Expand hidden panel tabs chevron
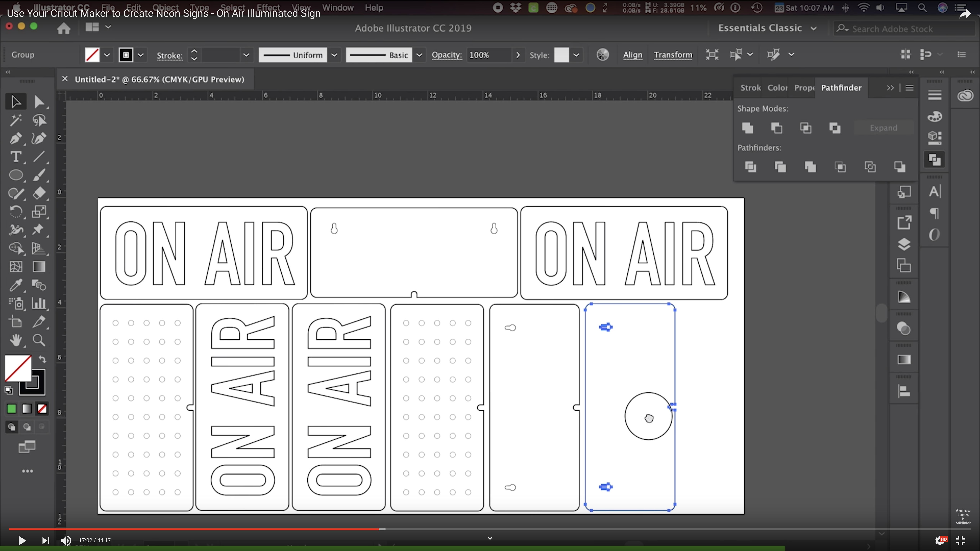The image size is (980, 551). (x=890, y=88)
